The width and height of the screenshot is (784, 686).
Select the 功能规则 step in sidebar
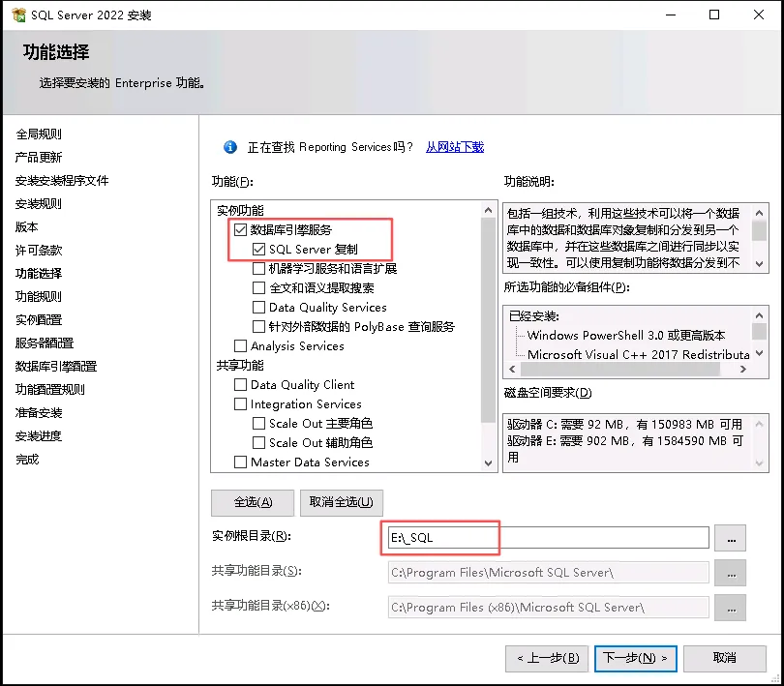(x=39, y=297)
